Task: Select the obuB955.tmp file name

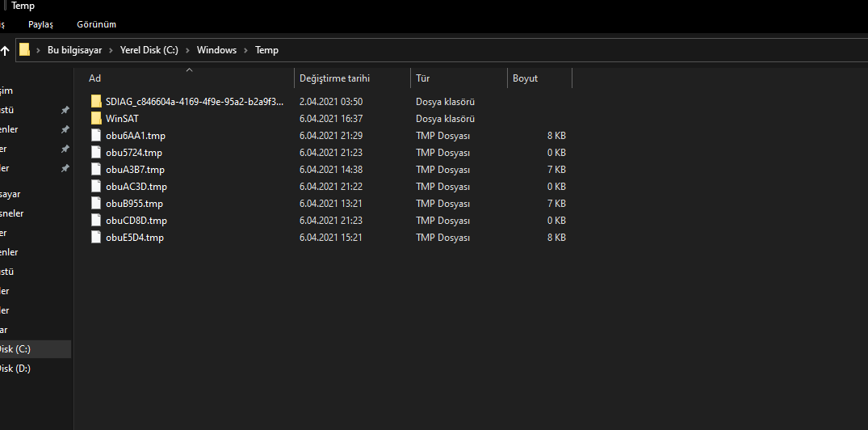Action: pyautogui.click(x=134, y=204)
